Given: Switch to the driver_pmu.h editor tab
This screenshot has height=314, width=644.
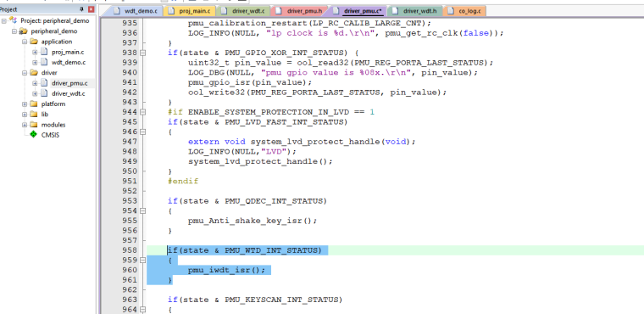Looking at the screenshot, I should 300,11.
